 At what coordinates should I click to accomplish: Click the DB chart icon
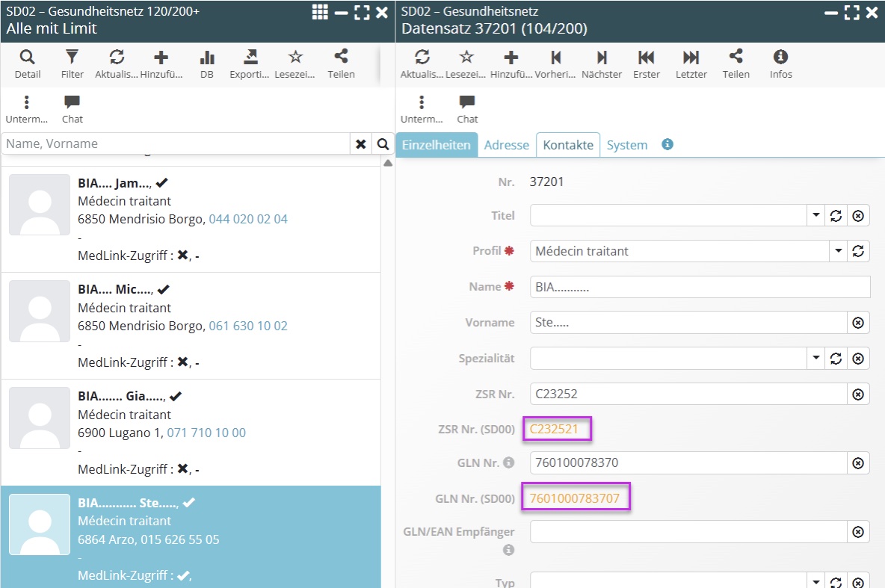(x=207, y=64)
